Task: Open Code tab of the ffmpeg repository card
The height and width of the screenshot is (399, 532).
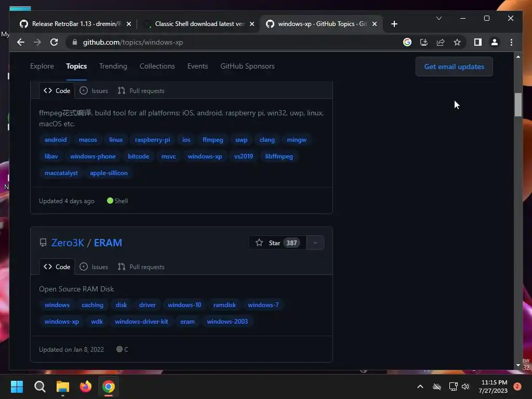Action: tap(57, 90)
